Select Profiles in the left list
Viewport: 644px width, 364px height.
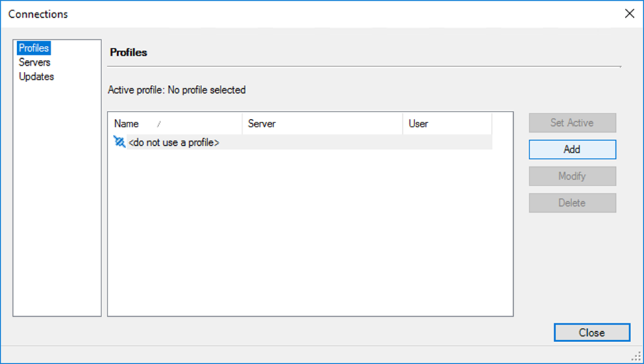pyautogui.click(x=34, y=48)
